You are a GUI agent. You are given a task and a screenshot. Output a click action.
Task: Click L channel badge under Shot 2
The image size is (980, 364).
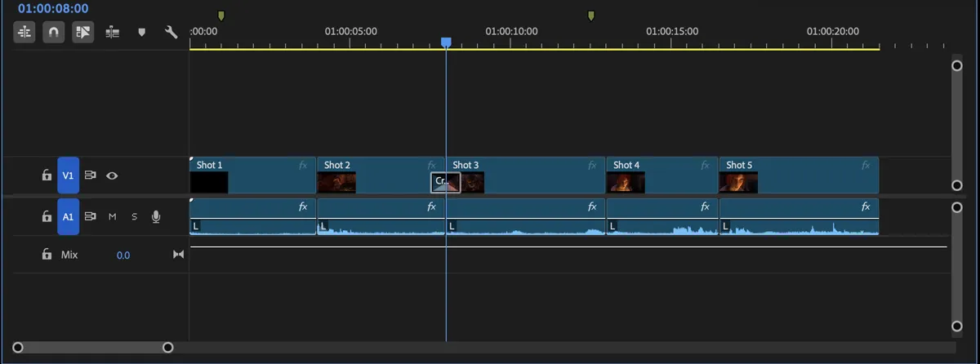click(x=323, y=225)
